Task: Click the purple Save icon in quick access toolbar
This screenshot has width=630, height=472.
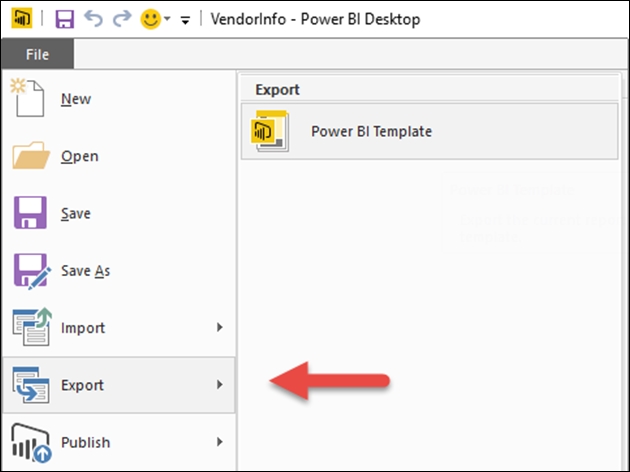Action: (65, 19)
